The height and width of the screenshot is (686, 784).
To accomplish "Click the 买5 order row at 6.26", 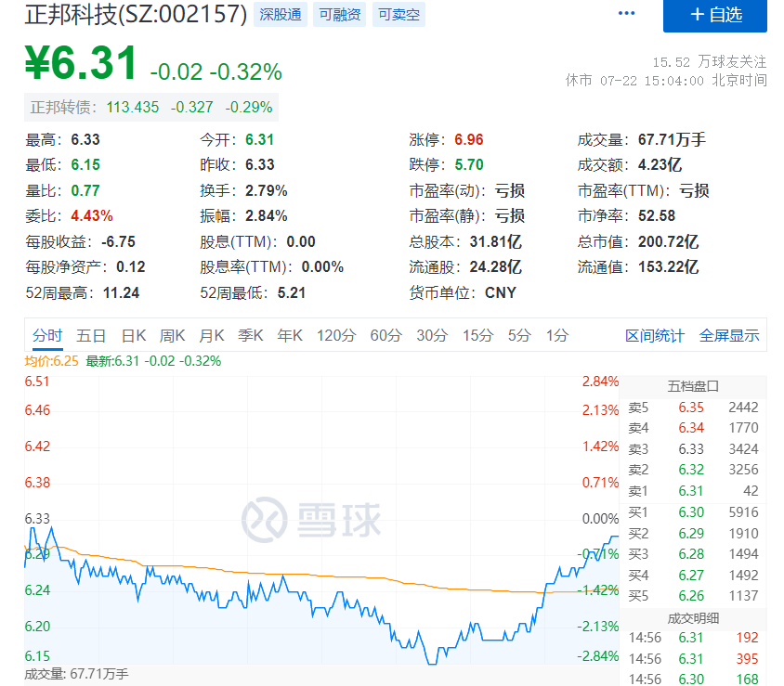I will (x=693, y=596).
